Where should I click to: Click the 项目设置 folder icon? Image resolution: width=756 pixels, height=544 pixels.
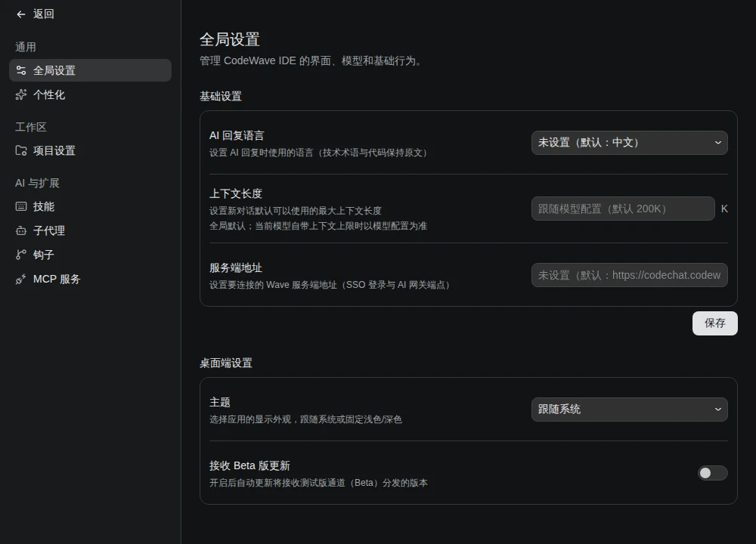20,151
